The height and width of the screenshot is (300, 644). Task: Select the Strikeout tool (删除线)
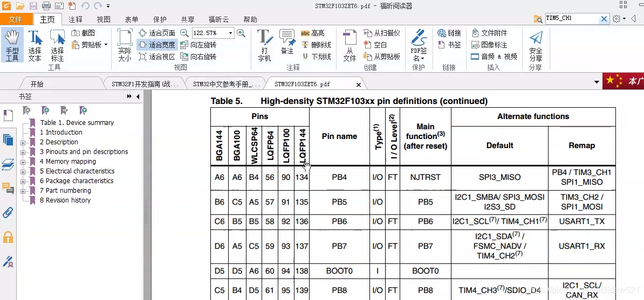click(x=316, y=45)
